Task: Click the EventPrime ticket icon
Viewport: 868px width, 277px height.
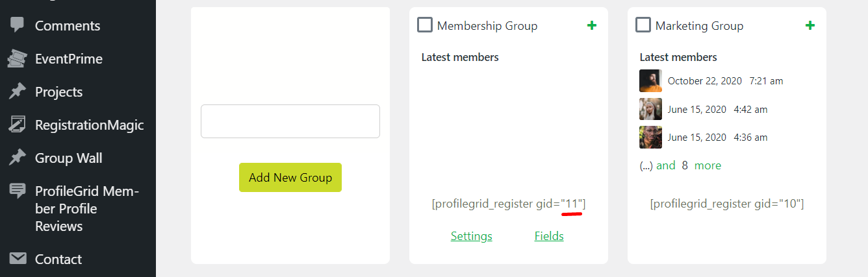Action: coord(18,59)
